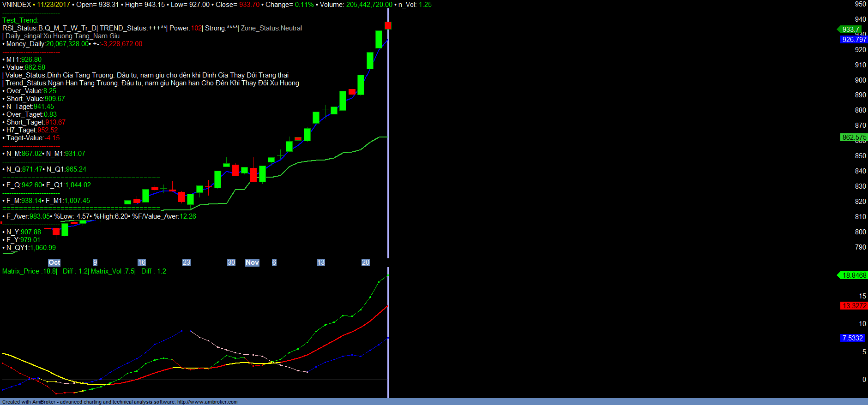The width and height of the screenshot is (868, 405).
Task: Select the red 13.3272 indicator value tag
Action: click(854, 306)
